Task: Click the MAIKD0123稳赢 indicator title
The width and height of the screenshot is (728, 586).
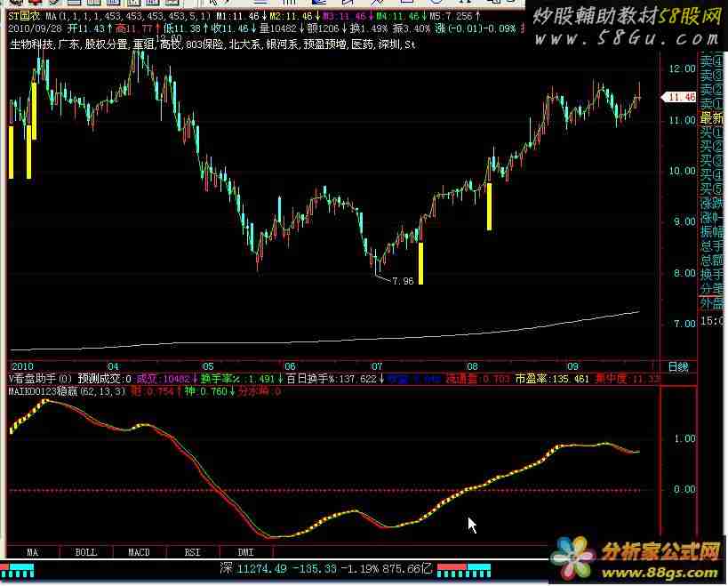Action: (x=67, y=391)
